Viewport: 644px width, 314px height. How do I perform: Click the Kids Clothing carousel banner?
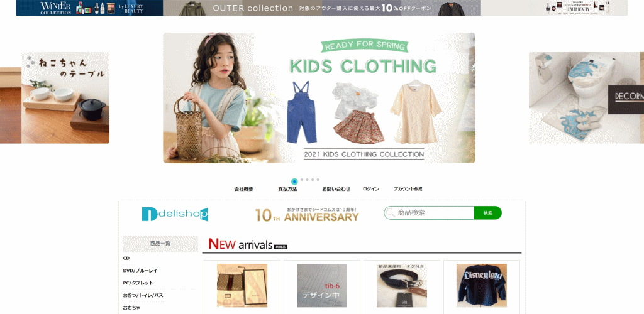point(319,98)
